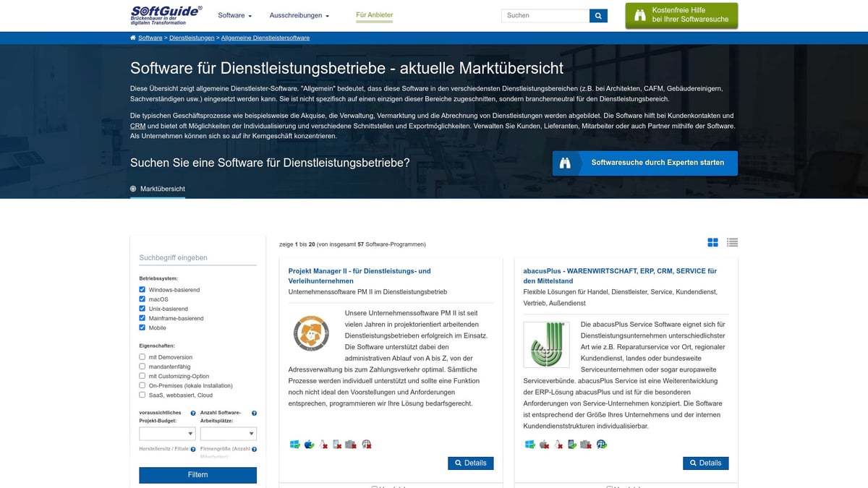Click Software breadcrumb link
868x488 pixels.
(150, 38)
